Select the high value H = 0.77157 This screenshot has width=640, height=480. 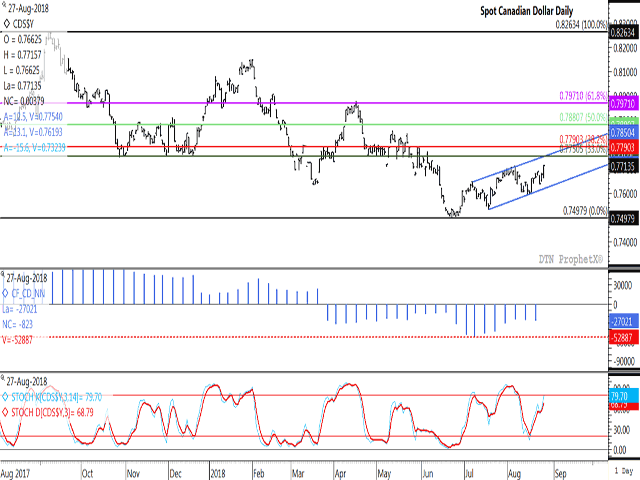(23, 55)
